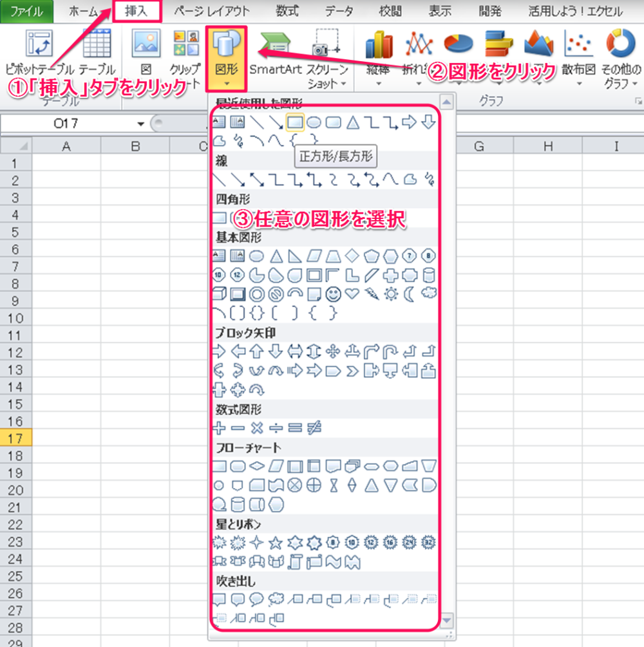The image size is (644, 647).
Task: Select the smiley face shape
Action: tap(333, 294)
